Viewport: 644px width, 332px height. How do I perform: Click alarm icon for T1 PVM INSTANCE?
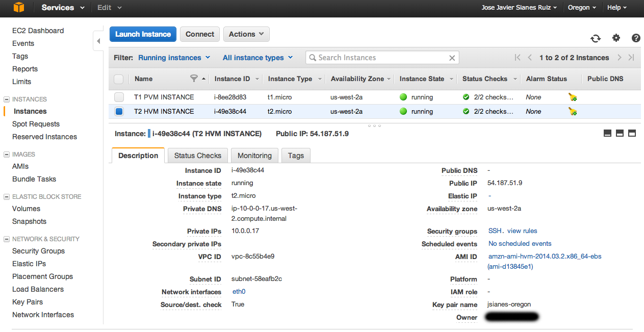[x=573, y=97]
